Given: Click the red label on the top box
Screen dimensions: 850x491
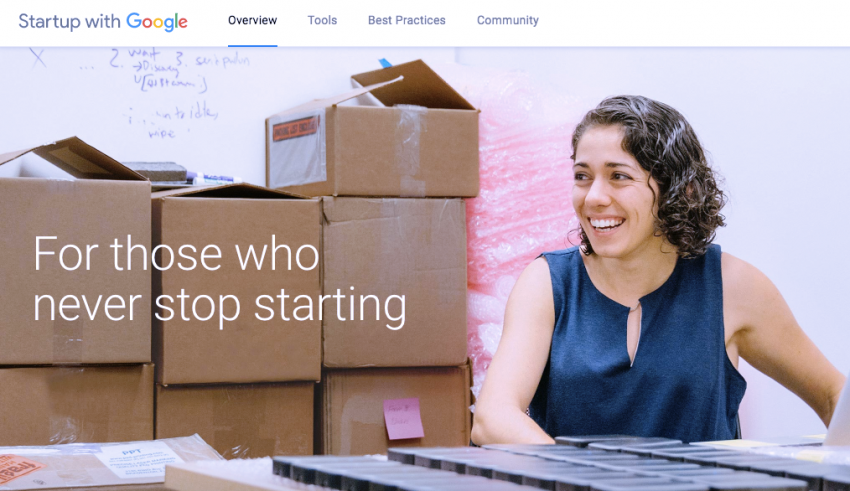Looking at the screenshot, I should [296, 128].
